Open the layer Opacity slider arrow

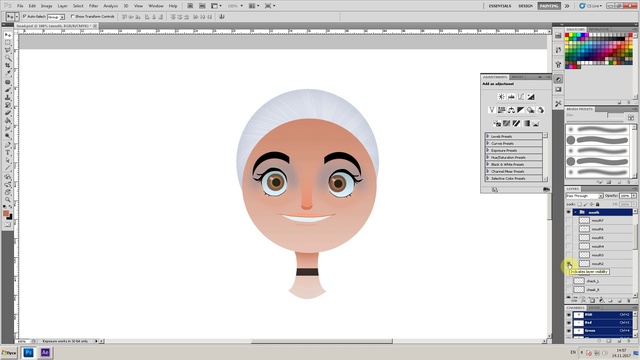(x=634, y=196)
